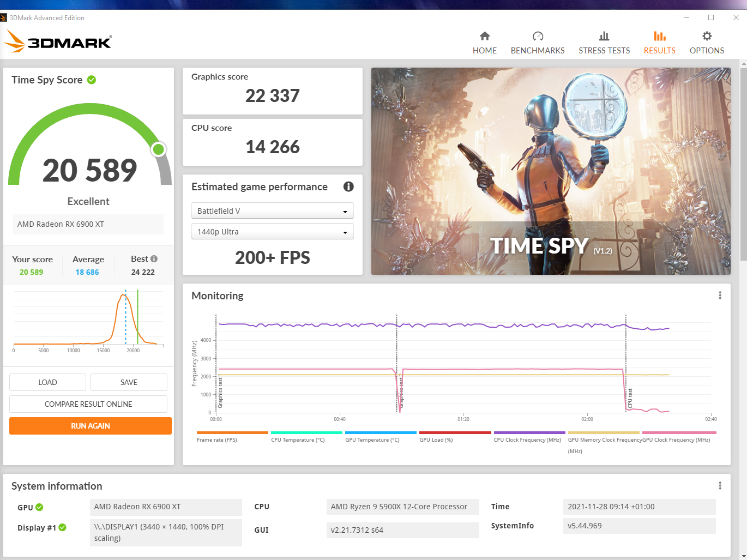
Task: Click Your score value 20 589
Action: (x=31, y=272)
